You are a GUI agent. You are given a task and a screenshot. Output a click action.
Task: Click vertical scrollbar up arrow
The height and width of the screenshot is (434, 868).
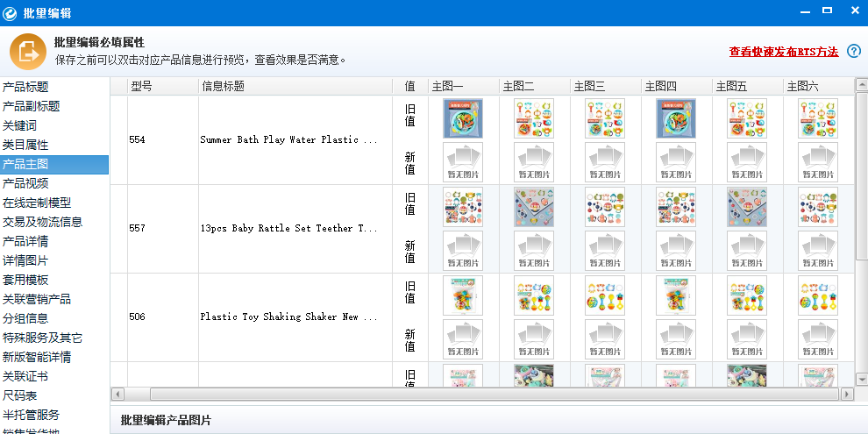[x=861, y=85]
